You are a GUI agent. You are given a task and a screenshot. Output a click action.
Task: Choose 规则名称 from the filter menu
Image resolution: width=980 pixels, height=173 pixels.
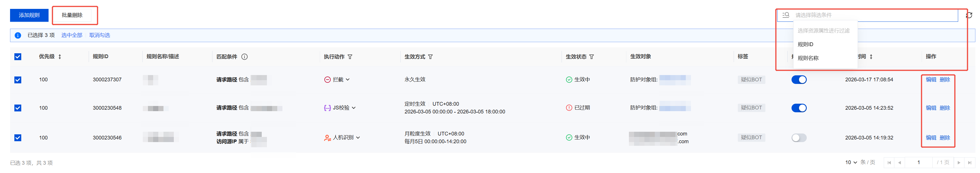808,58
